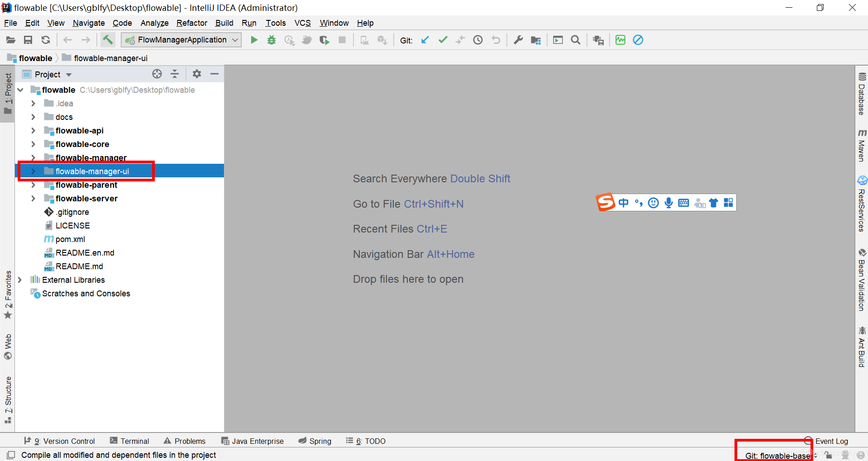The image size is (868, 461).
Task: Open the Project panel gear options
Action: pyautogui.click(x=196, y=74)
